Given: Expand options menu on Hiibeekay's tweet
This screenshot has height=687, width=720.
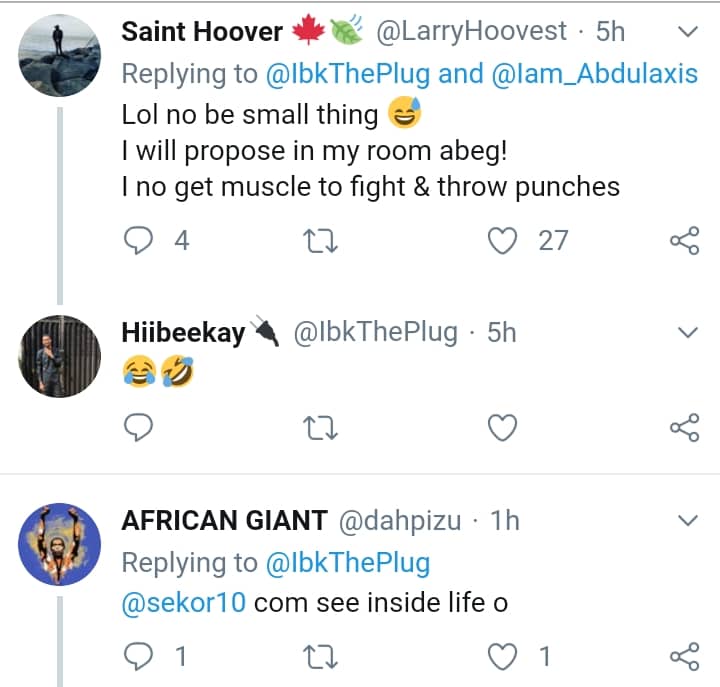Looking at the screenshot, I should tap(688, 332).
